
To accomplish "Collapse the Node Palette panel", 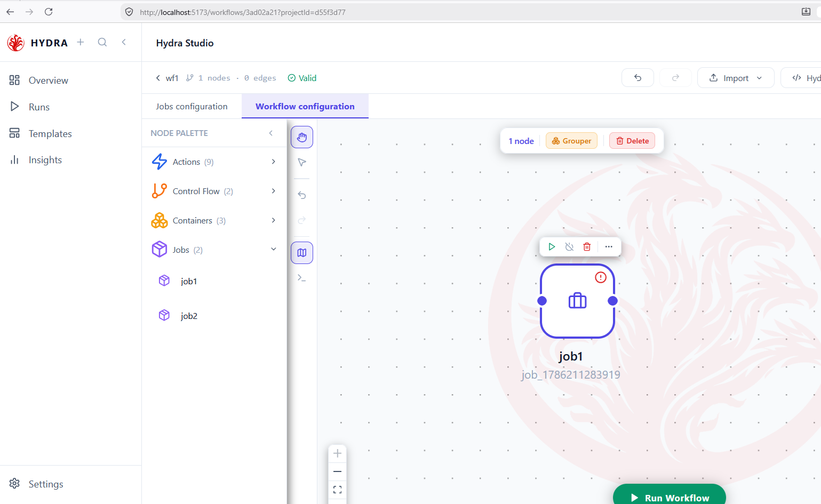I will pos(271,133).
